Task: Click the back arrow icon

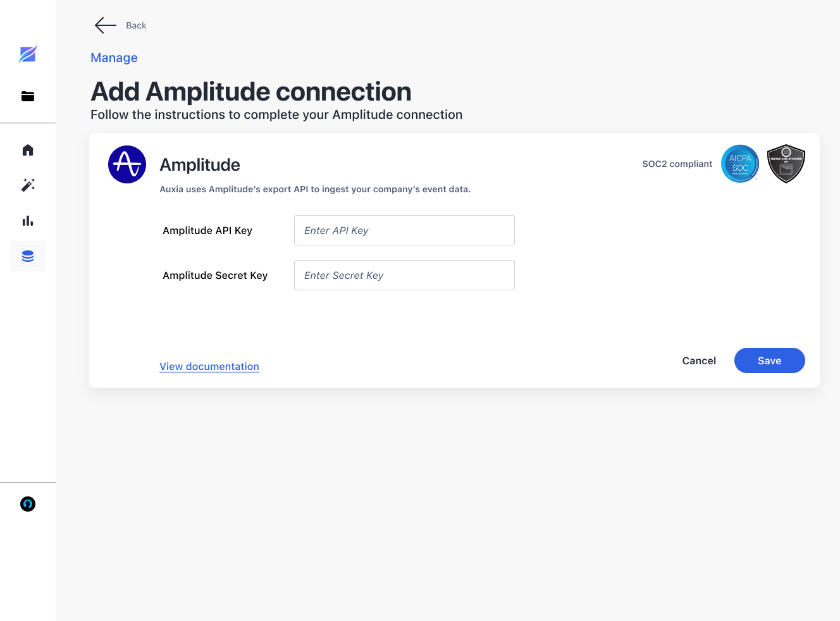Action: tap(105, 25)
